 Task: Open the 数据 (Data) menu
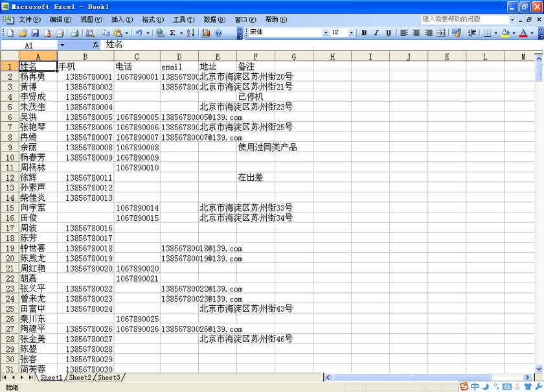(214, 19)
